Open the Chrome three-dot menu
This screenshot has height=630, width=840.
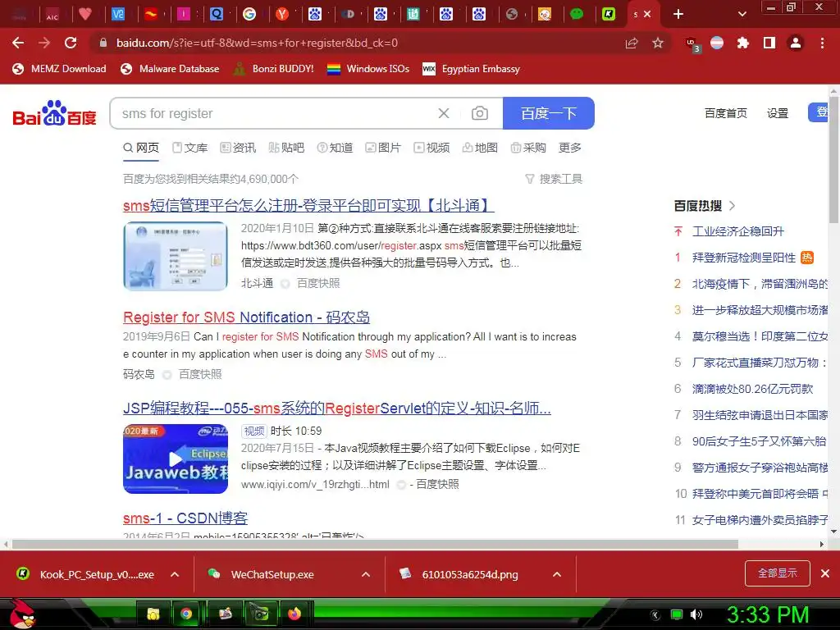click(822, 43)
